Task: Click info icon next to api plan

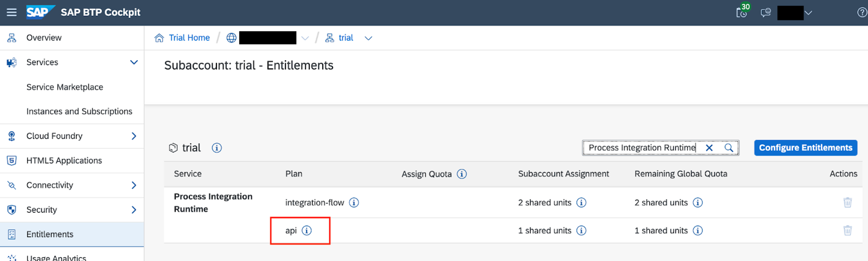Action: (x=306, y=230)
